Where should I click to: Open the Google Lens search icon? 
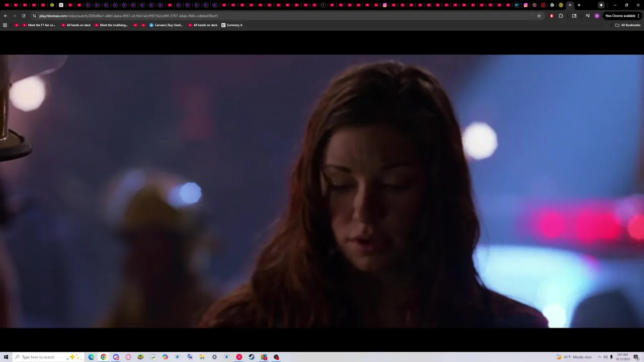point(574,16)
